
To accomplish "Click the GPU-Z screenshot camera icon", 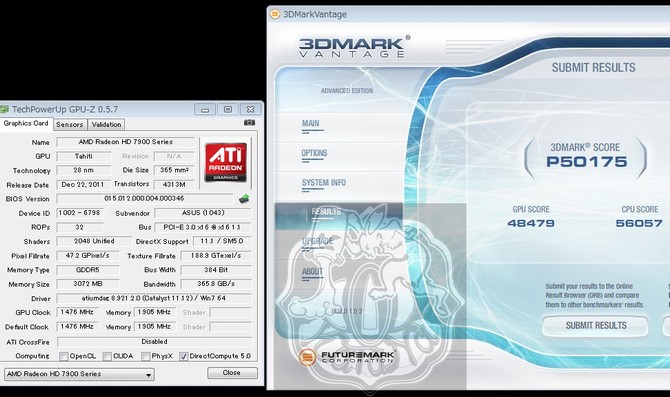I will click(249, 123).
